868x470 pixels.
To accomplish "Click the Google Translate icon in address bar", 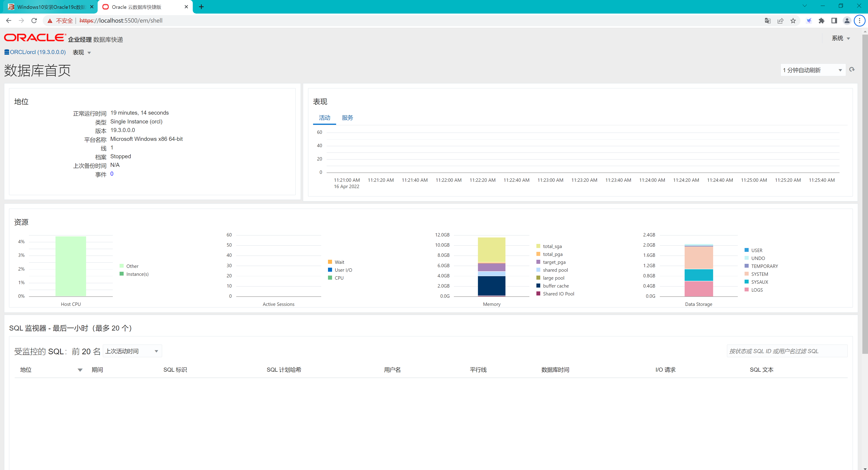I will (x=768, y=21).
